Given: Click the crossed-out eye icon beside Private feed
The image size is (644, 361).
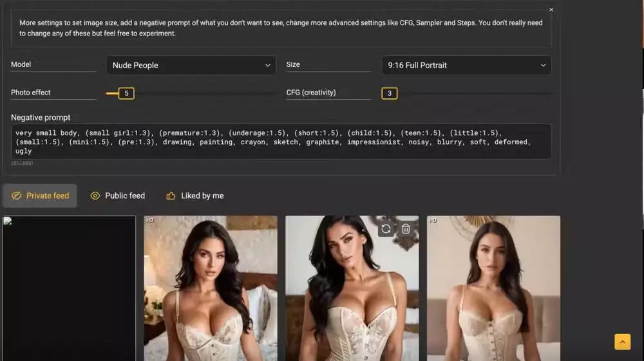Looking at the screenshot, I should coord(17,196).
